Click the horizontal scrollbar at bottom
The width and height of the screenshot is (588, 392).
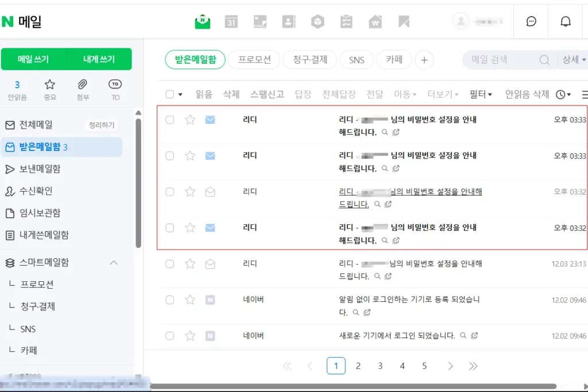[353, 386]
